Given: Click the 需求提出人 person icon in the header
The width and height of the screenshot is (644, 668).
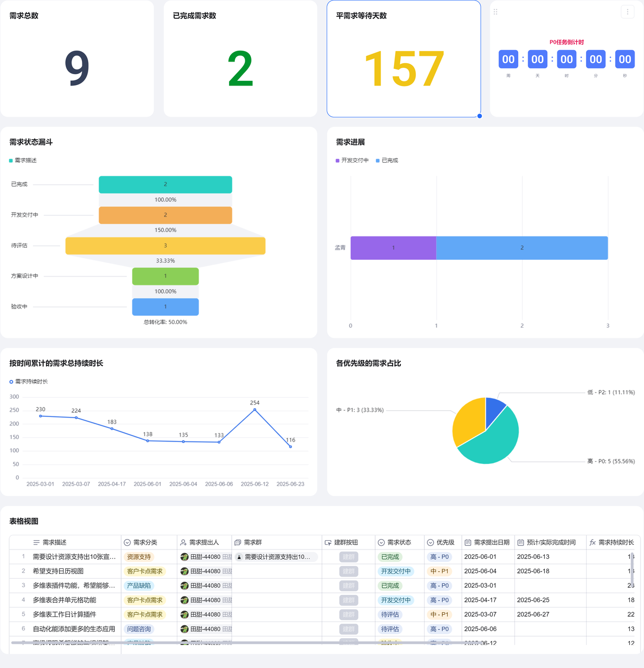Looking at the screenshot, I should (x=184, y=543).
